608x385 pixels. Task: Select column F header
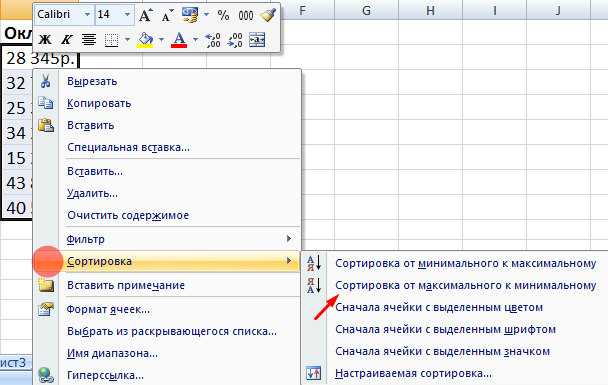coord(302,10)
